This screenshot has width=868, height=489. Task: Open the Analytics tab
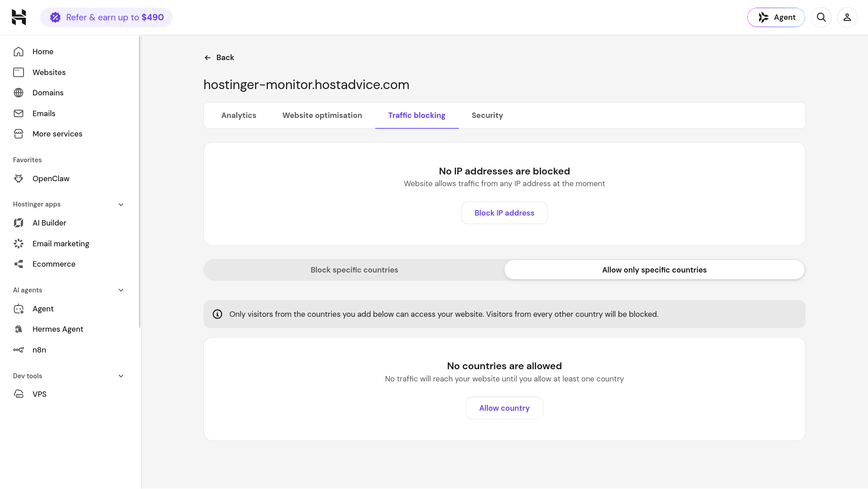(239, 115)
